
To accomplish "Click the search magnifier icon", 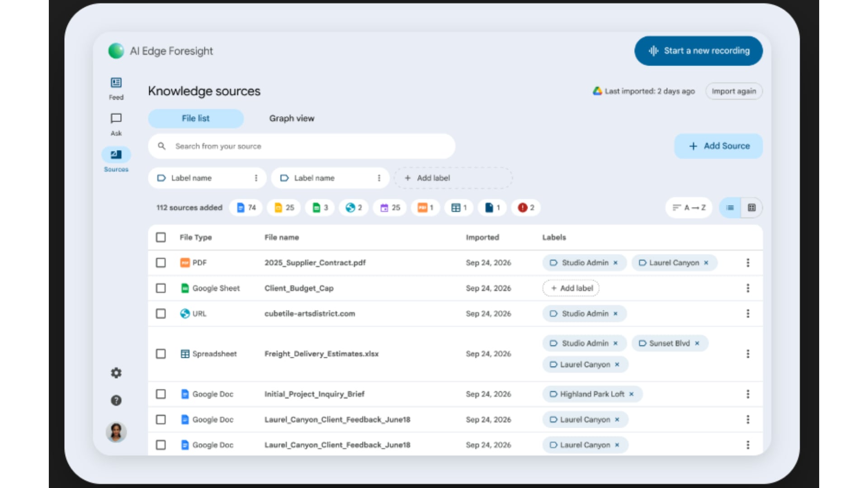I will tap(161, 146).
